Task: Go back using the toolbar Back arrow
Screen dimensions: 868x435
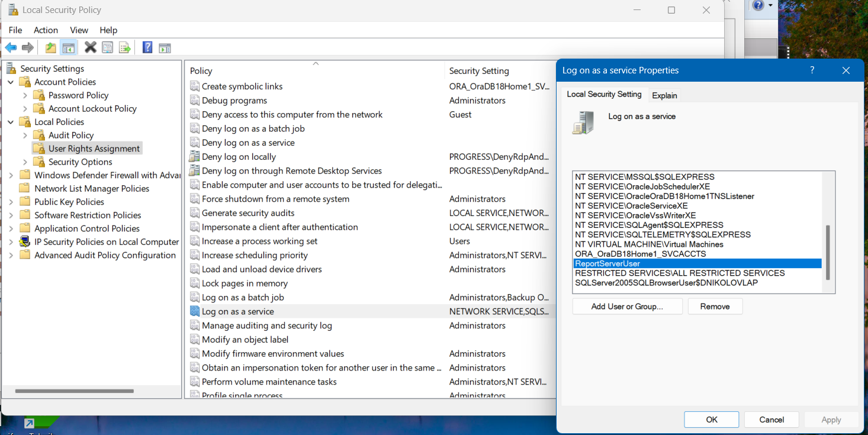Action: point(11,48)
